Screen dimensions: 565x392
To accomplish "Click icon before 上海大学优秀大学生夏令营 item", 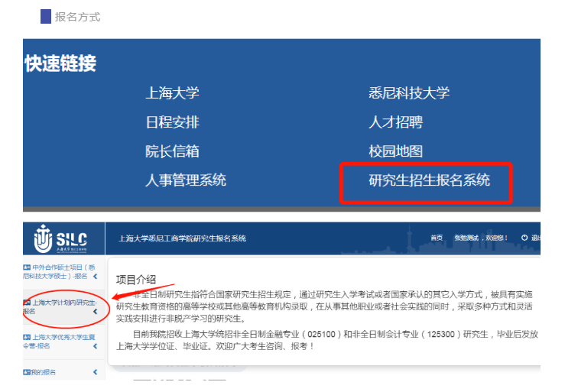I will coord(27,337).
